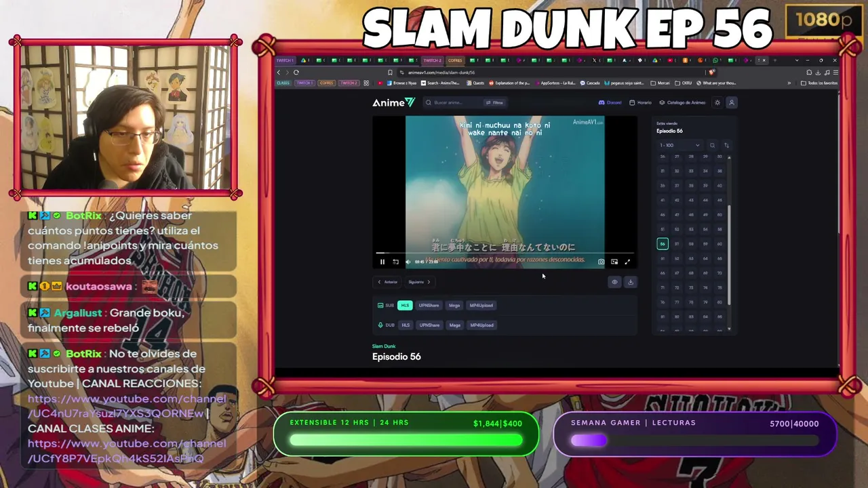Select UPNShare server in SUB row

[x=429, y=305]
